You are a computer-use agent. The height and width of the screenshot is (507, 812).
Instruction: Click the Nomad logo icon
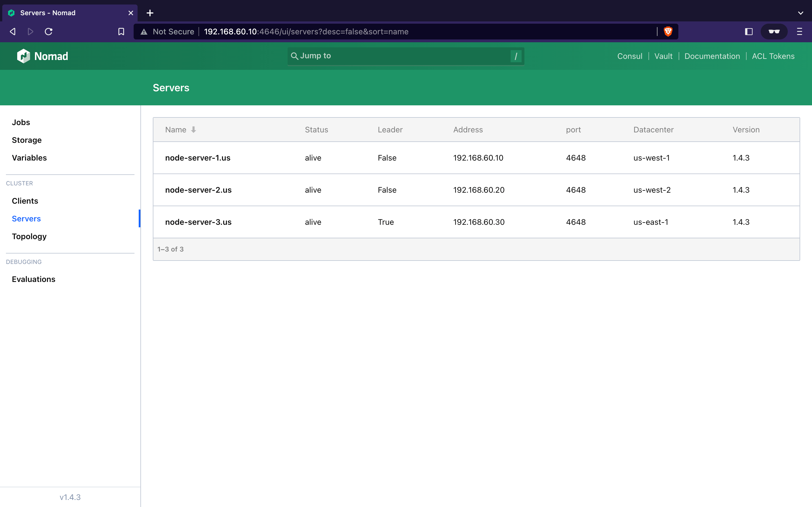click(x=24, y=56)
